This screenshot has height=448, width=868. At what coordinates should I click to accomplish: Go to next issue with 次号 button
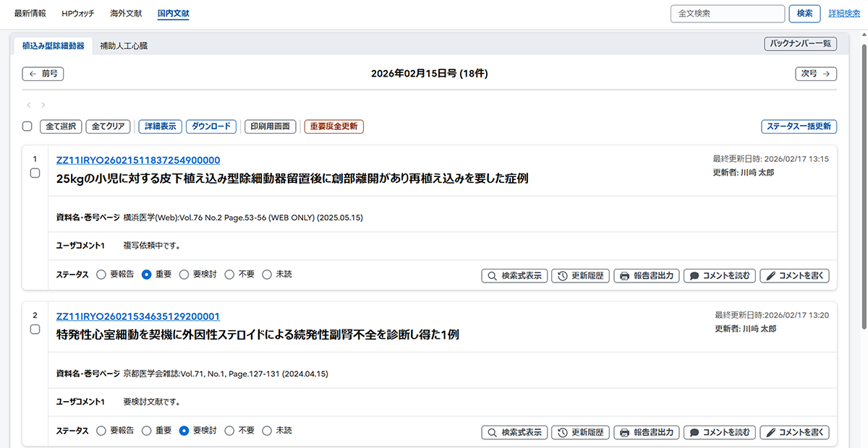[x=815, y=74]
